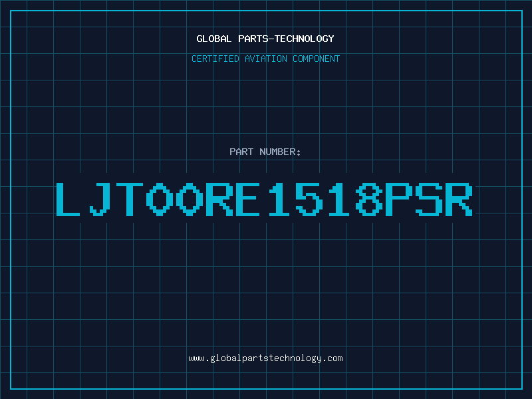Screen dimensions: 532x399
Task: Select the R right before the E
Action: pos(219,199)
